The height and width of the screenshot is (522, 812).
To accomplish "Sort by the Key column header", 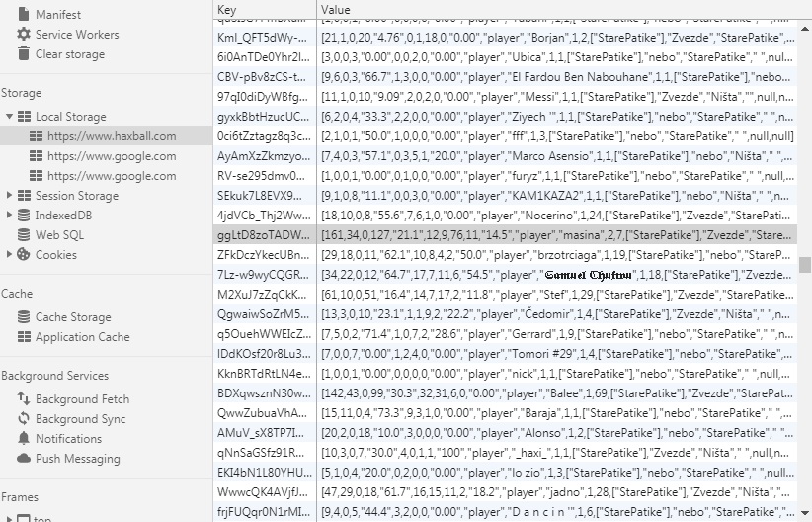I will point(265,10).
